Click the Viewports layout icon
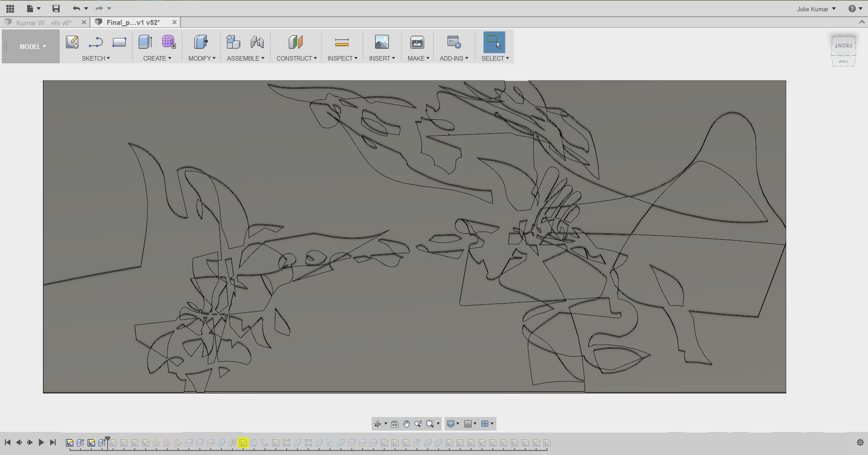 coord(485,424)
